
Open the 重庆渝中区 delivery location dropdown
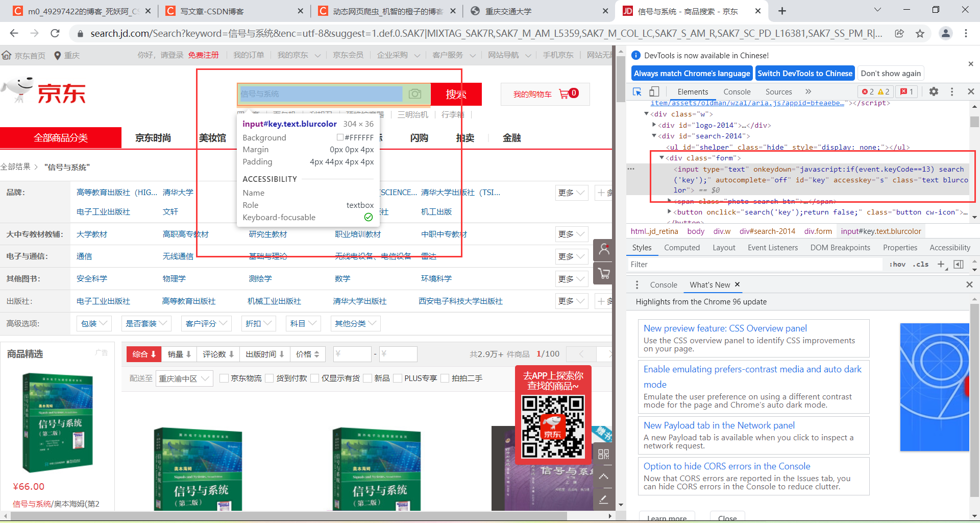pyautogui.click(x=184, y=378)
